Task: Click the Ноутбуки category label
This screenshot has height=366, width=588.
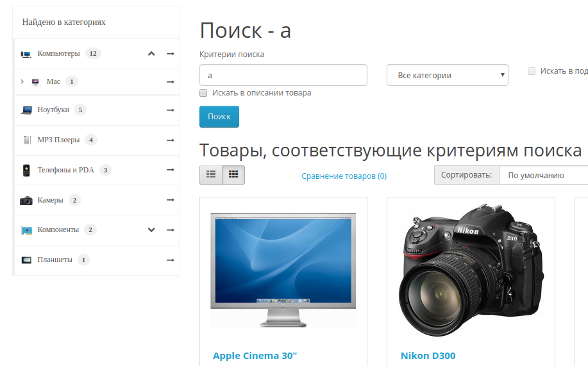Action: (53, 110)
